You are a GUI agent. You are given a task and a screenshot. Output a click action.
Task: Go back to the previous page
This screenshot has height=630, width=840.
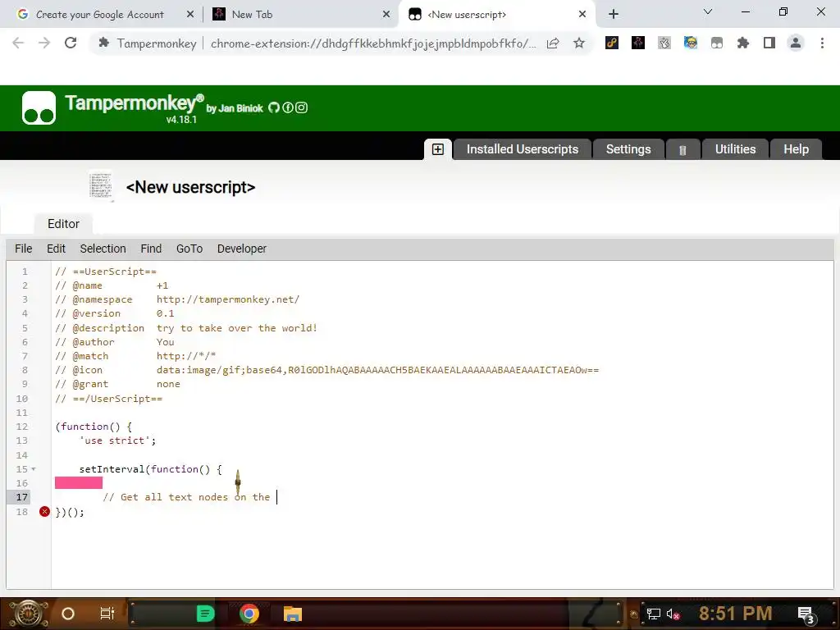[18, 43]
